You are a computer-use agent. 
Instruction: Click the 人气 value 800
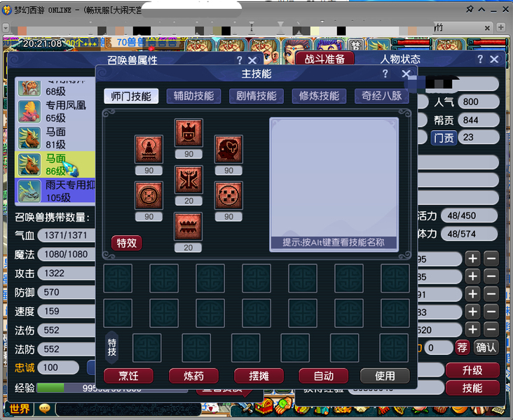coord(479,102)
